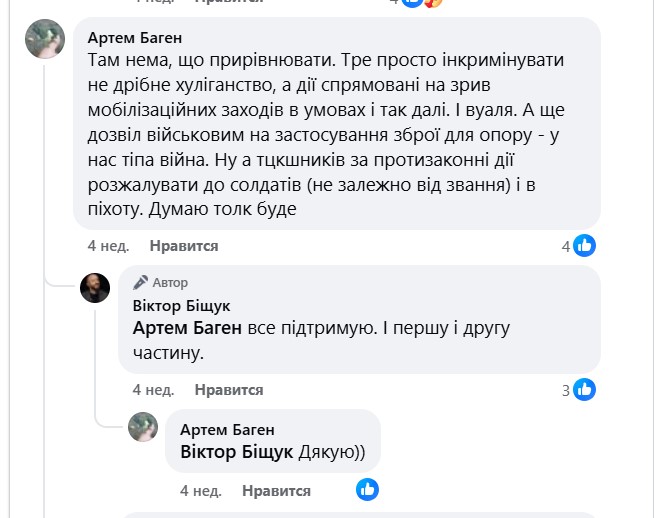The width and height of the screenshot is (654, 518).
Task: Click Артем Баген's avatar on the top comment
Action: 44,40
